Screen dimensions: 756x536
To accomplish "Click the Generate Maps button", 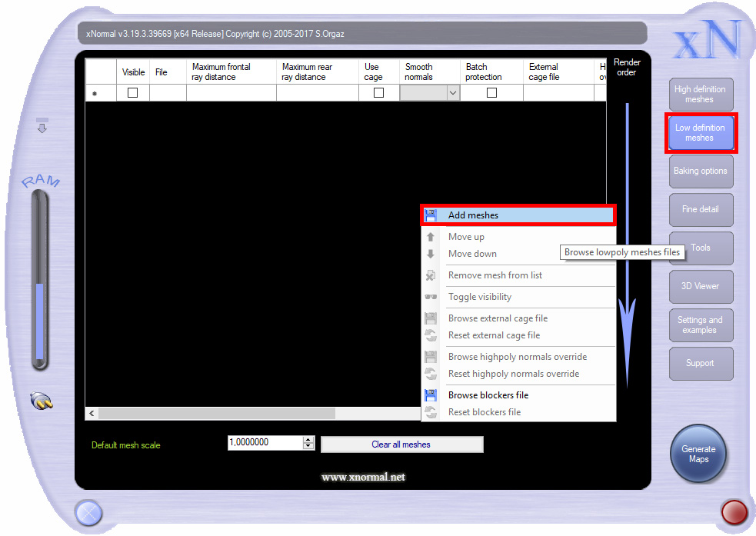I will point(698,454).
